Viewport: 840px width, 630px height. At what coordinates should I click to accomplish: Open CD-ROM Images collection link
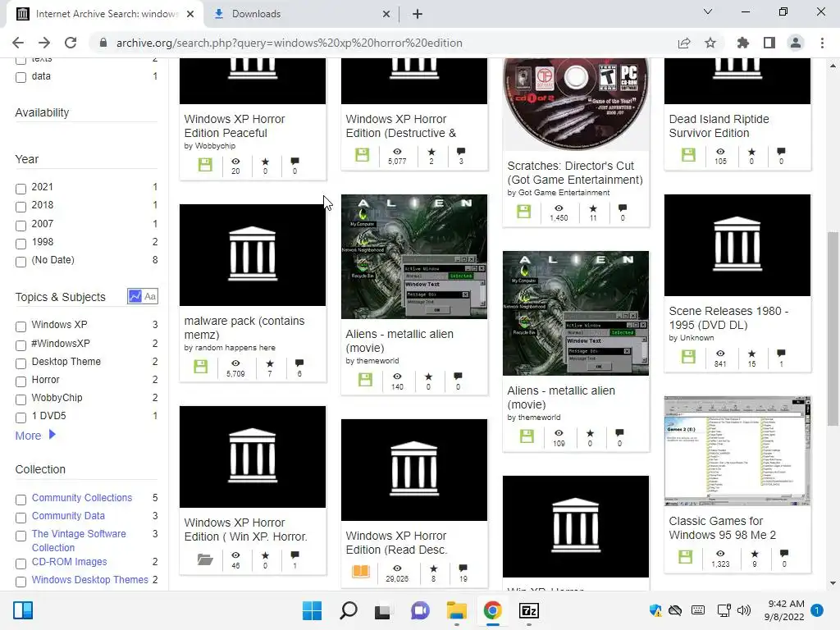point(69,562)
